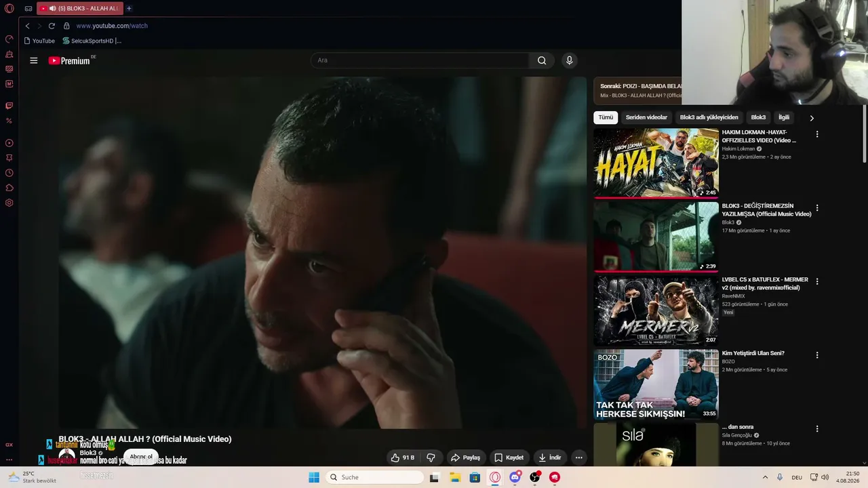Click the Windows taskbar Suche search box
Image resolution: width=868 pixels, height=488 pixels.
coord(374,477)
